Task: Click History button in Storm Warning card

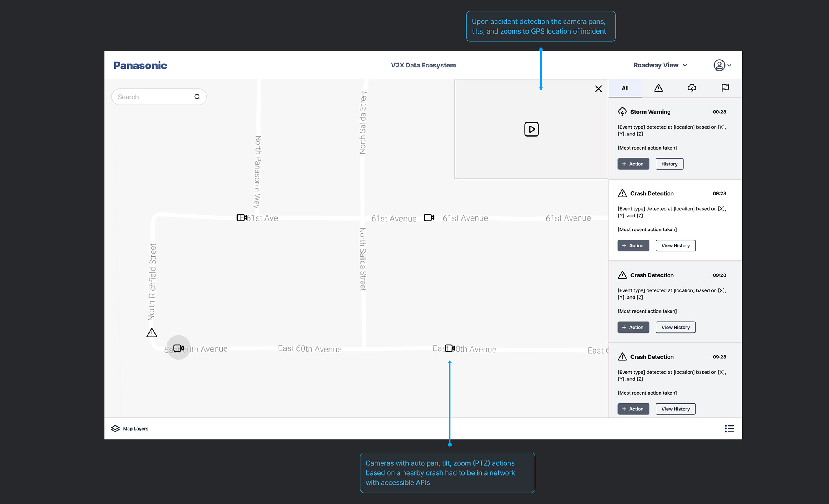Action: [x=669, y=164]
